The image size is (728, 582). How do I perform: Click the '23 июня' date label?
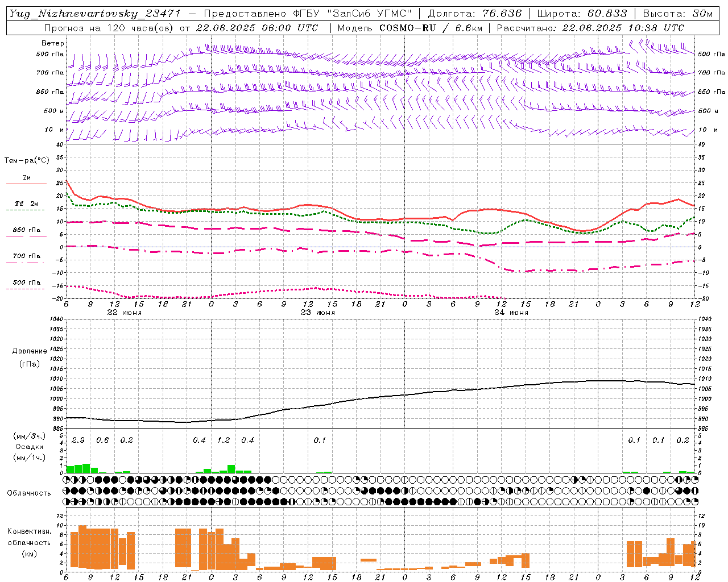tap(318, 313)
